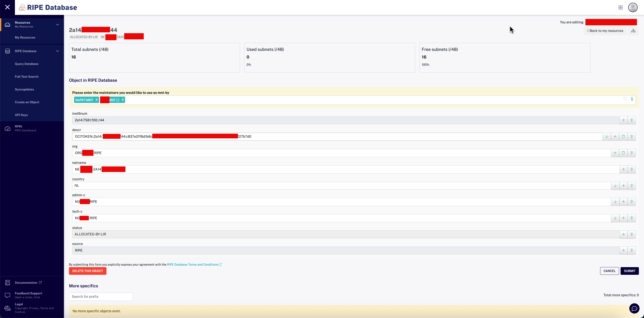Open the apps grid icon
The height and width of the screenshot is (318, 644).
point(620,7)
